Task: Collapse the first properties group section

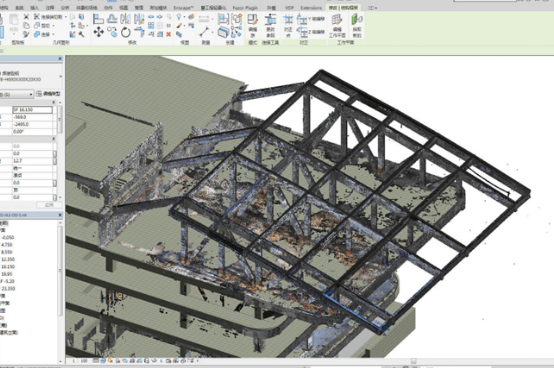Action: click(x=54, y=102)
